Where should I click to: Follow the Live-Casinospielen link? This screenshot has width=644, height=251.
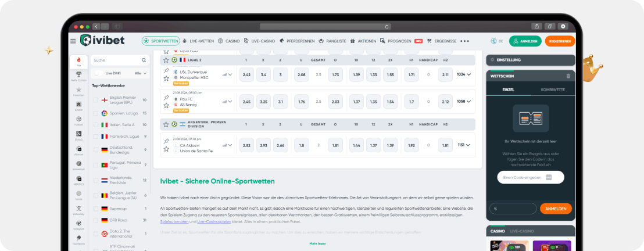[x=215, y=221]
